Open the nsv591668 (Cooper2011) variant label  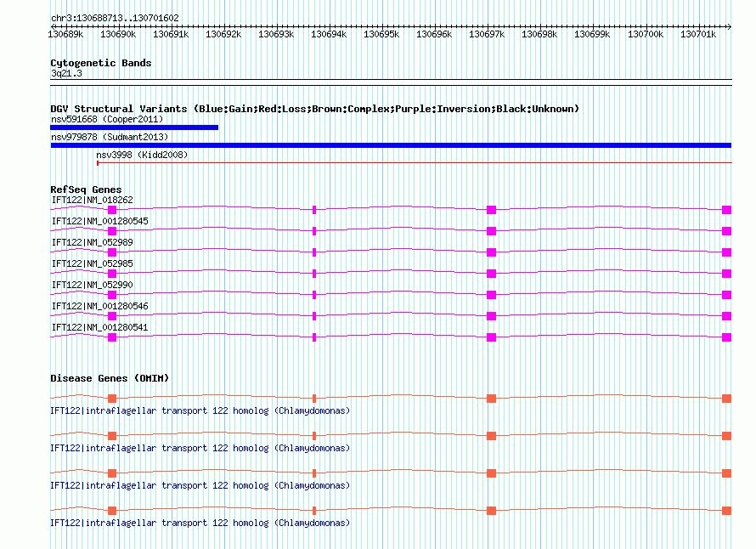click(107, 119)
